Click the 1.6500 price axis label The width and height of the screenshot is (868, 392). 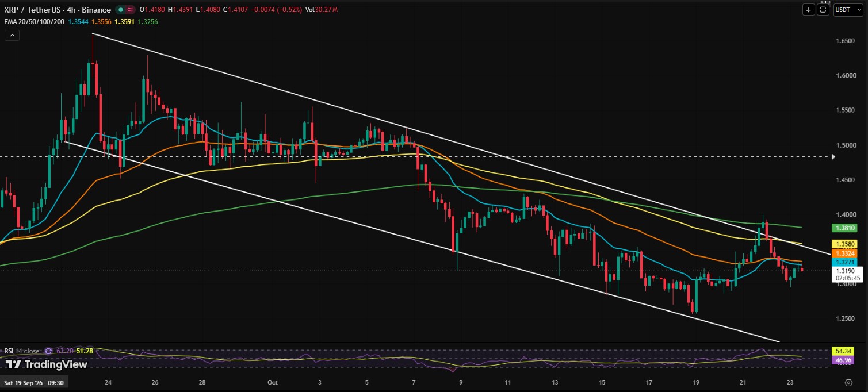click(x=845, y=41)
